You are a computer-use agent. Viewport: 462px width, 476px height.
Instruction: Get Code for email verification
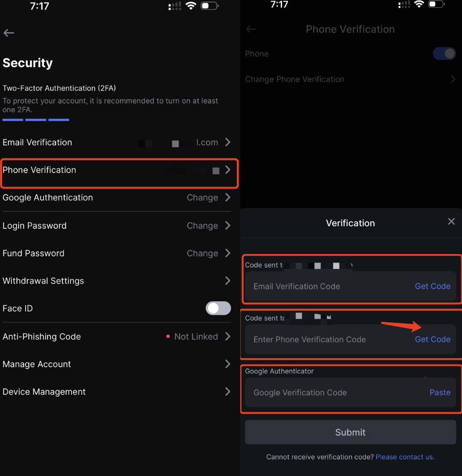point(432,286)
